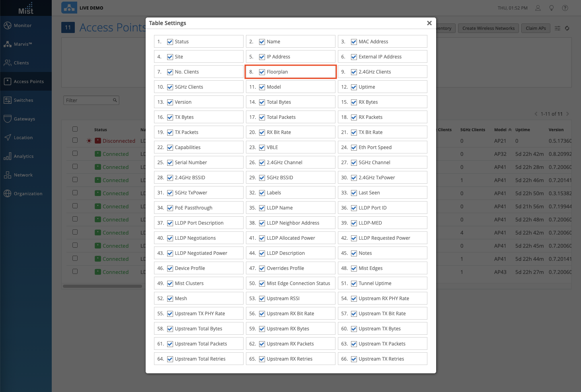Toggle the MAC Address column checkbox
The image size is (581, 392).
(x=354, y=42)
